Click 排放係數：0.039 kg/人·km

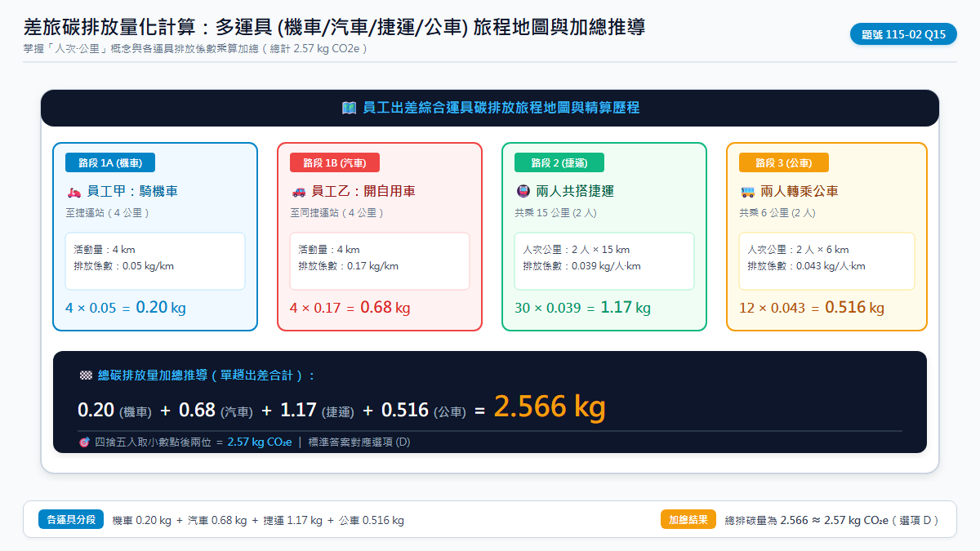coord(582,266)
